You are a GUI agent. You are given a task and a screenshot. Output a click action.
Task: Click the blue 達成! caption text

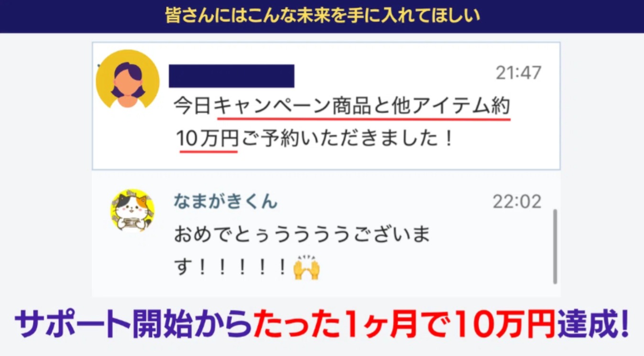(592, 325)
